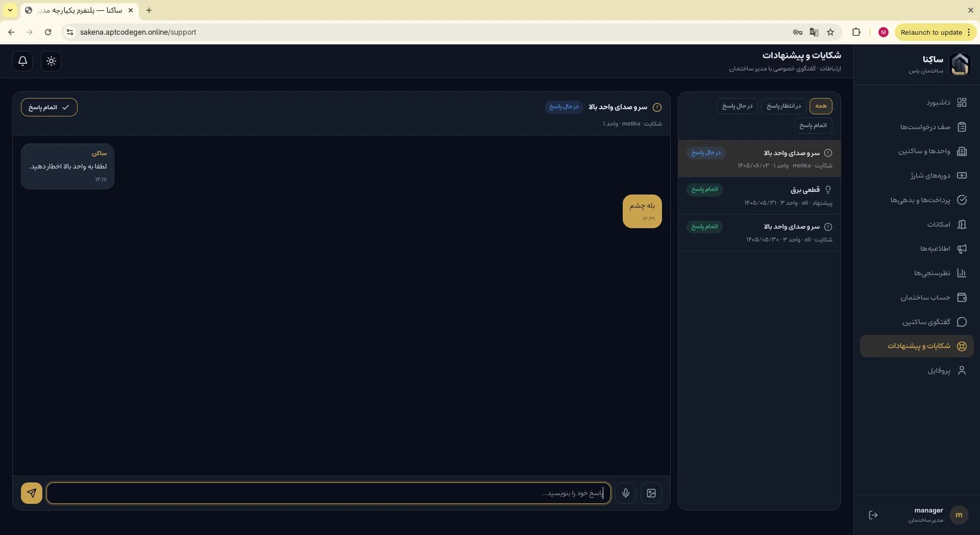The height and width of the screenshot is (535, 980).
Task: Attach an image to the reply
Action: click(651, 493)
